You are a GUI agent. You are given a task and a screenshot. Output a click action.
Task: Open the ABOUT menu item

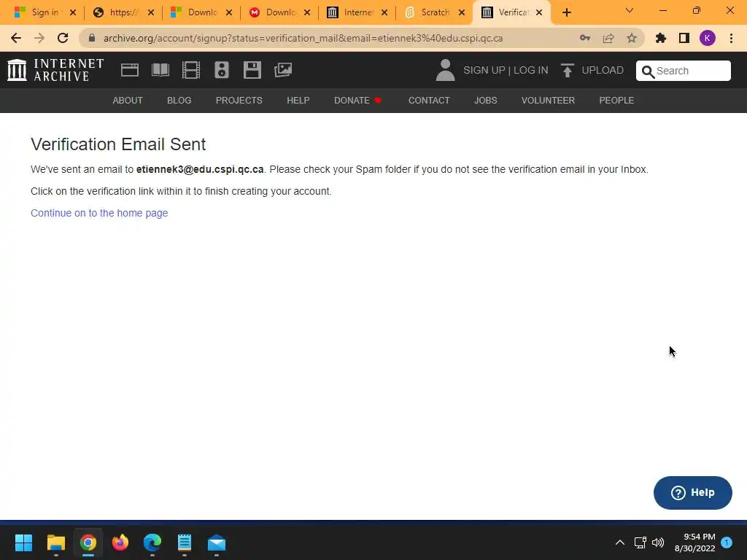click(128, 101)
